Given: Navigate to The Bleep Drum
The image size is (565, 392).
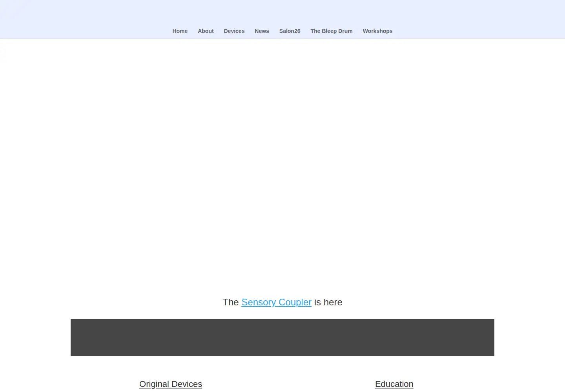Looking at the screenshot, I should tap(332, 31).
